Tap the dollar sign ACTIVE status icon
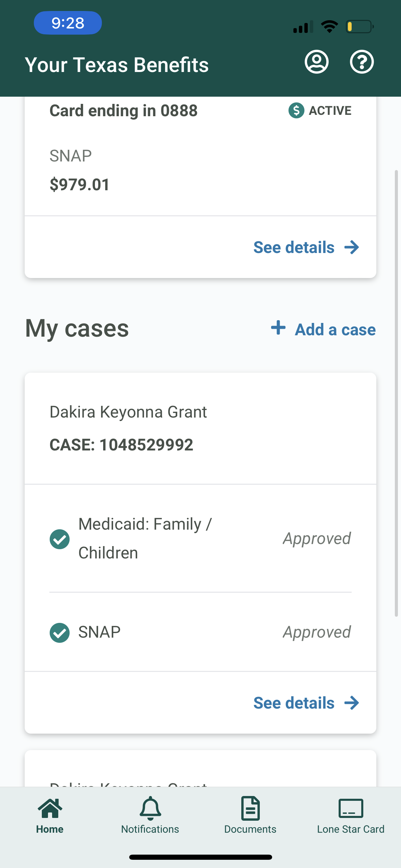The image size is (401, 868). [x=296, y=110]
